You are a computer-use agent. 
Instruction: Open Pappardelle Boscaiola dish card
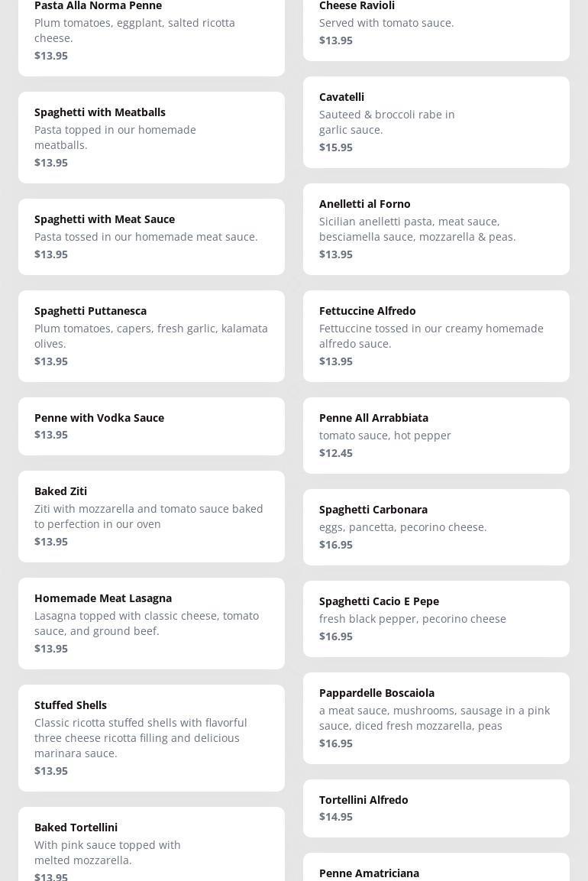436,718
